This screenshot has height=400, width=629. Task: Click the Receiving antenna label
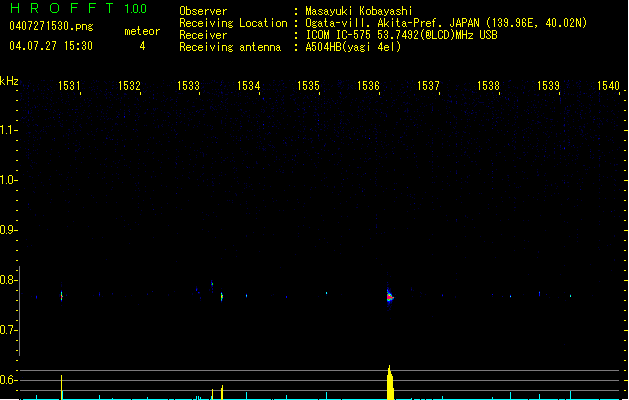tap(230, 47)
